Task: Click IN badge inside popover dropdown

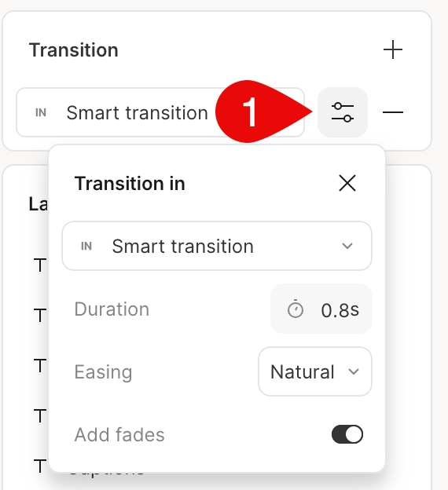Action: [86, 247]
